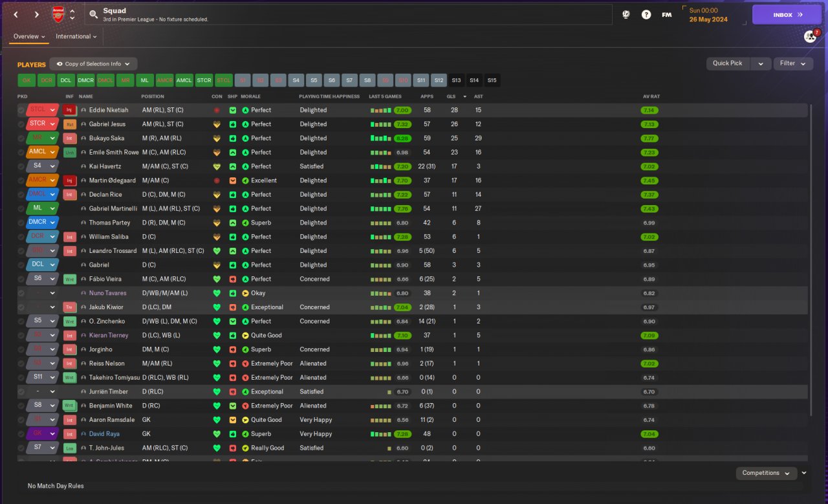Toggle the pick circle for David Raya
828x504 pixels.
(x=21, y=434)
